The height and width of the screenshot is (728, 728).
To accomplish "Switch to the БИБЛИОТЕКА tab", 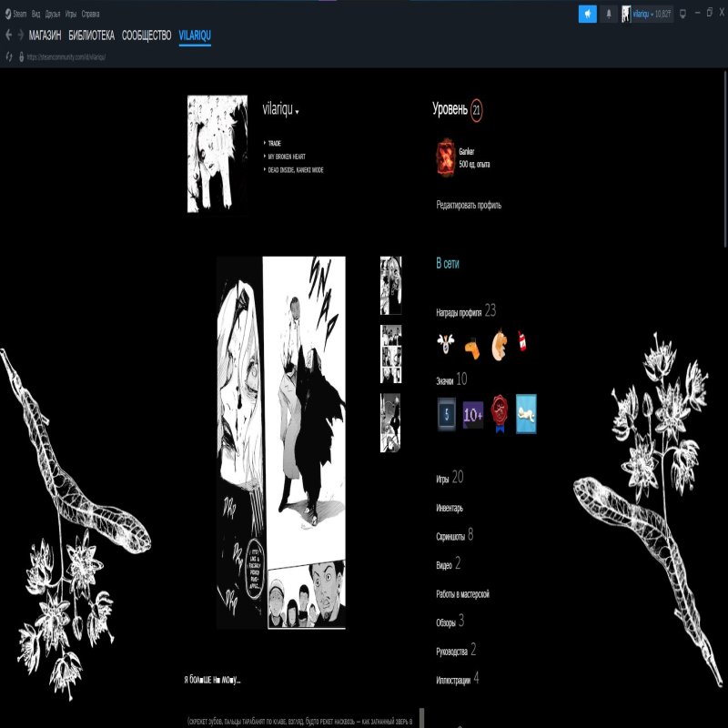I will (91, 35).
